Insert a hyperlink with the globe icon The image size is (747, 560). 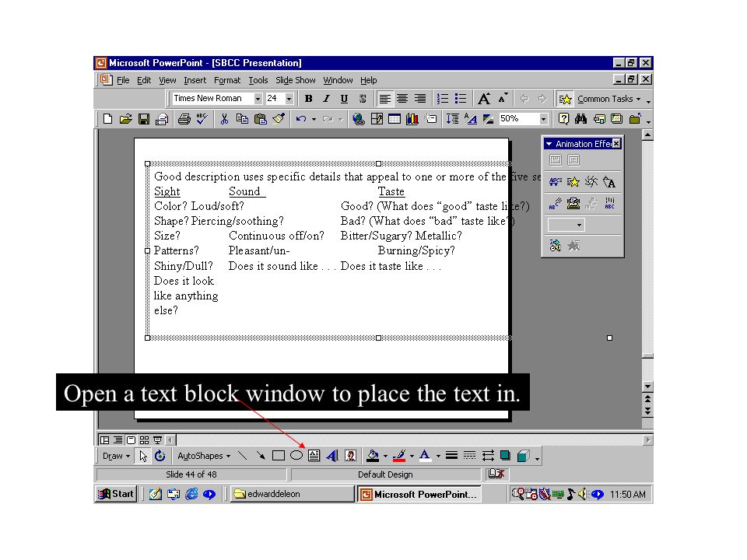[358, 118]
